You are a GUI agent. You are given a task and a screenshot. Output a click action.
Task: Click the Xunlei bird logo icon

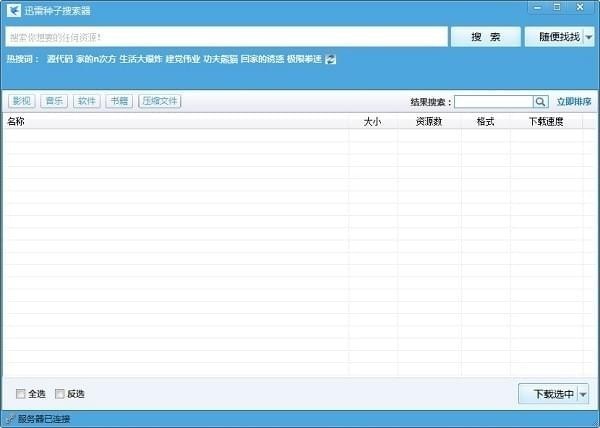click(x=14, y=10)
